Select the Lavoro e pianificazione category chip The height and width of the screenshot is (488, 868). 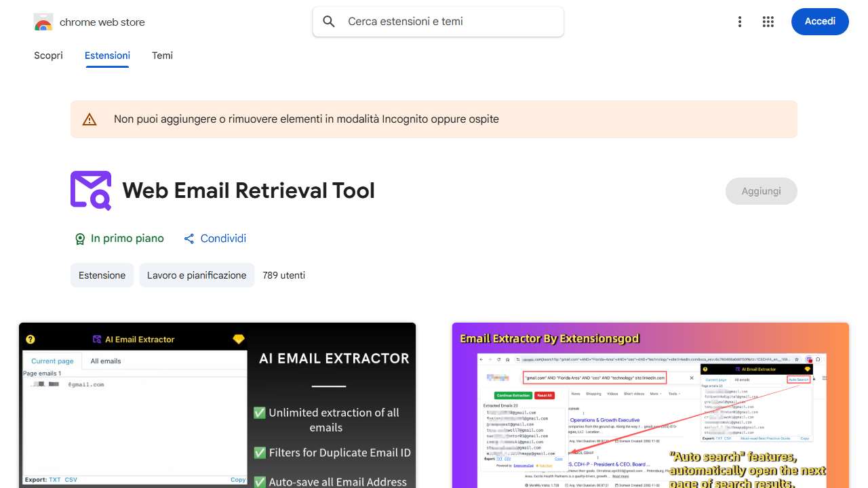click(197, 275)
